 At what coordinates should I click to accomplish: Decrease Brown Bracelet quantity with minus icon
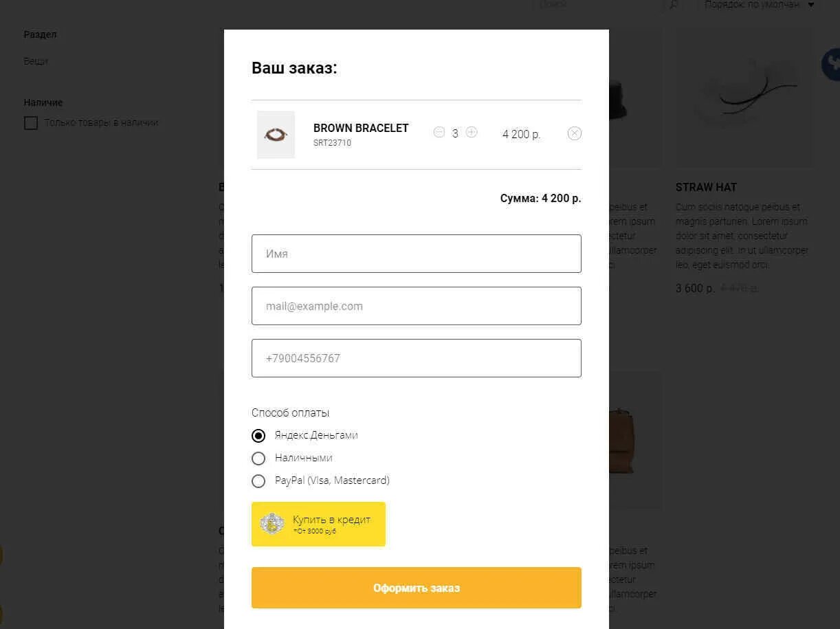[x=439, y=132]
